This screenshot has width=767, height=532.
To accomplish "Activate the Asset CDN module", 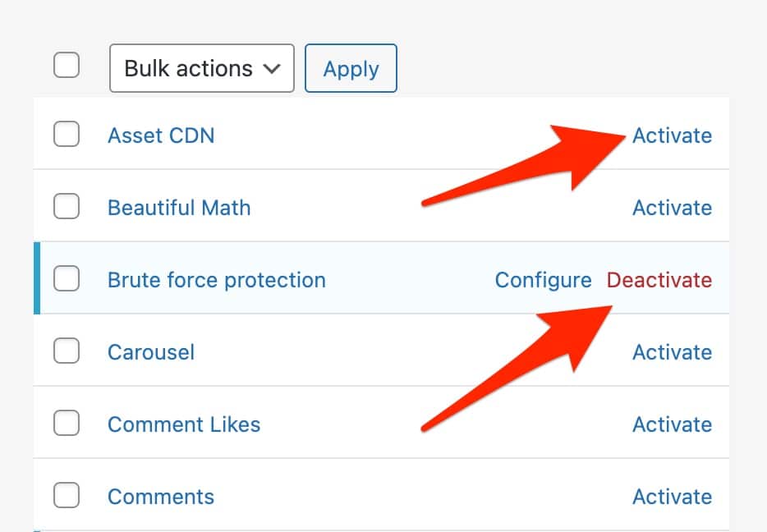I will (x=672, y=135).
